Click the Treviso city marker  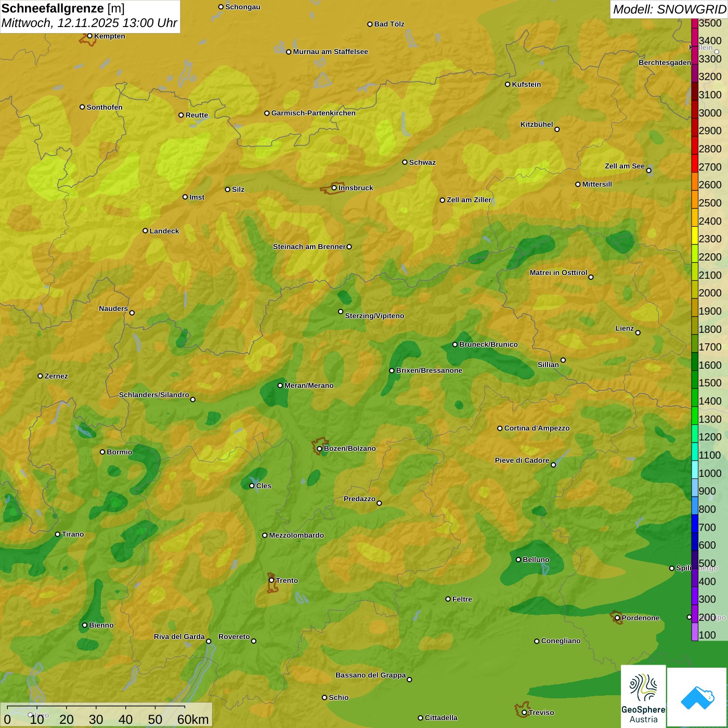pyautogui.click(x=524, y=712)
